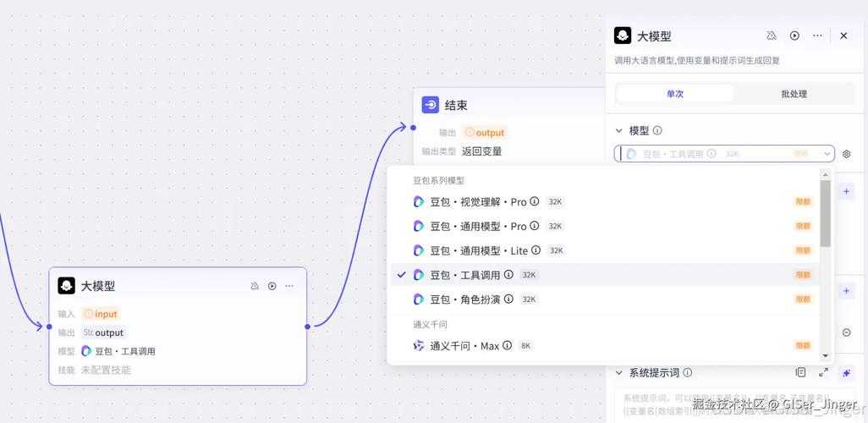Click info icon beside 通义千问·Max
Screen dimensions: 868x423
[x=507, y=345]
